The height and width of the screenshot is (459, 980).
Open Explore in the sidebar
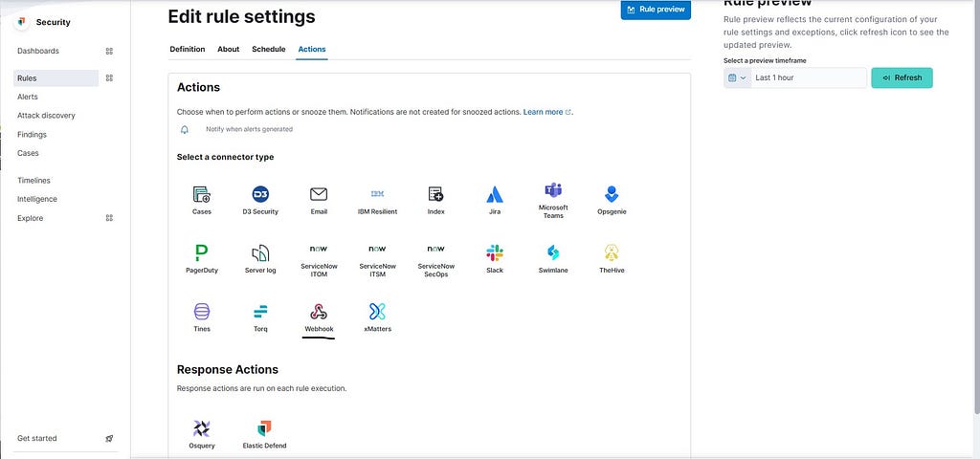[x=30, y=218]
